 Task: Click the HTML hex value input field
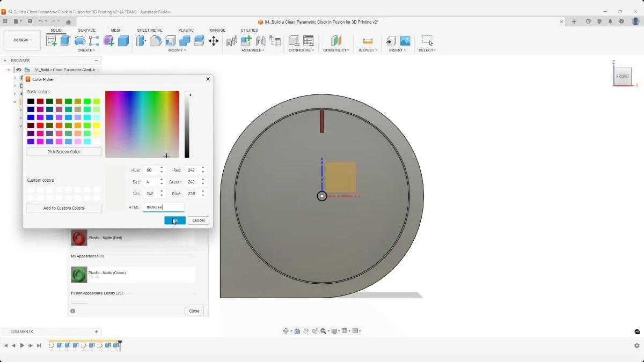[x=163, y=207]
